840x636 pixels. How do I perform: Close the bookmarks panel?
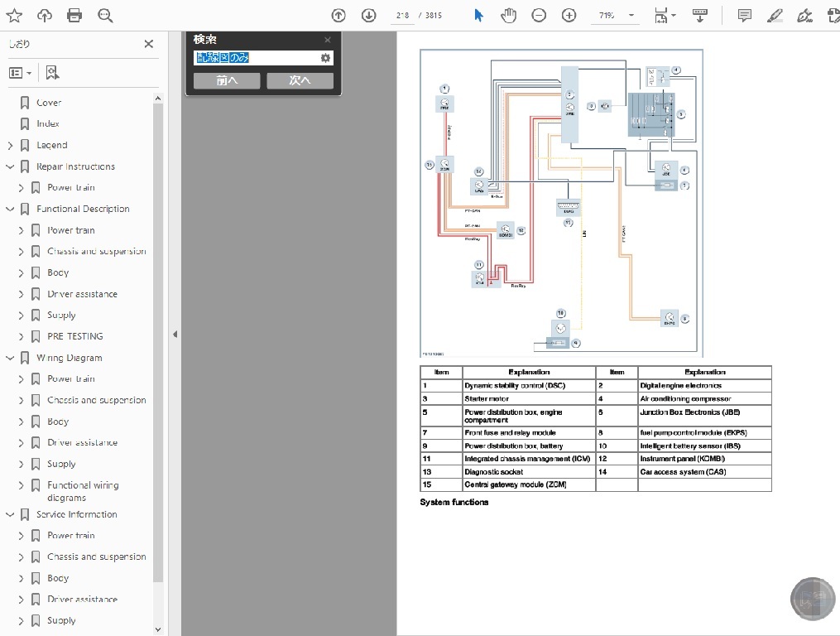tap(149, 44)
